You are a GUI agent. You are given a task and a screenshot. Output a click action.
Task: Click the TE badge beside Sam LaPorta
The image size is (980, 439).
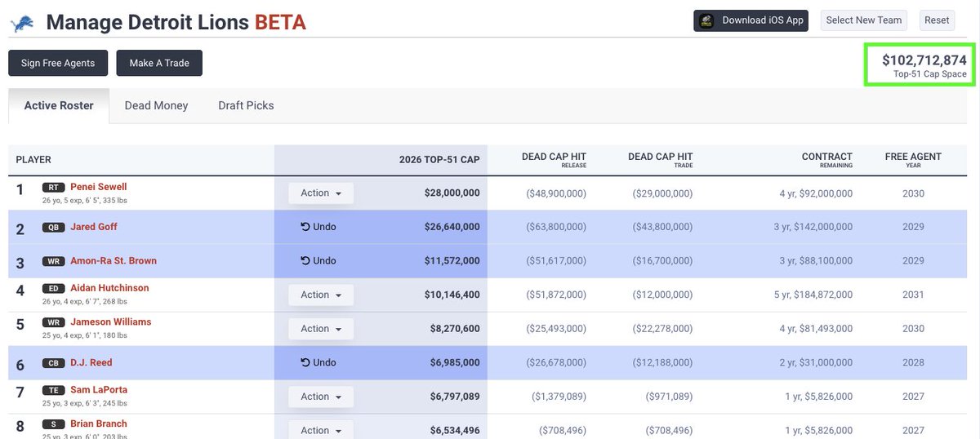pyautogui.click(x=54, y=390)
